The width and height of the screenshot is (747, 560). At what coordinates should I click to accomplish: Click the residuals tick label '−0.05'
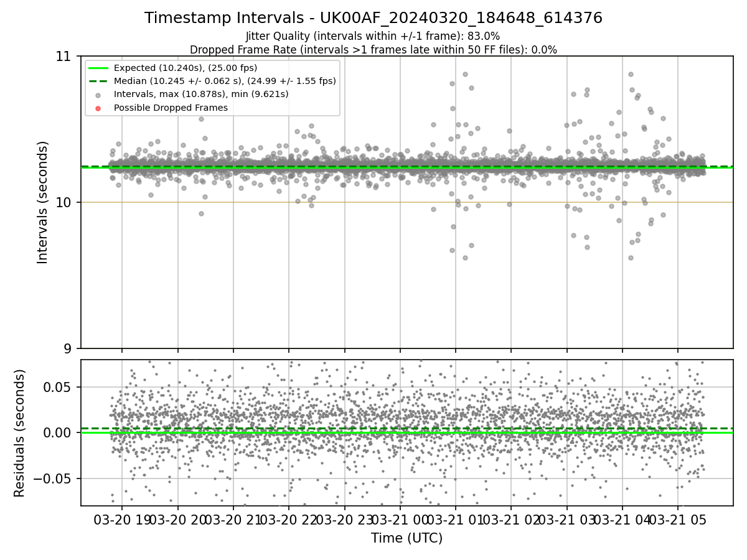[x=53, y=478]
